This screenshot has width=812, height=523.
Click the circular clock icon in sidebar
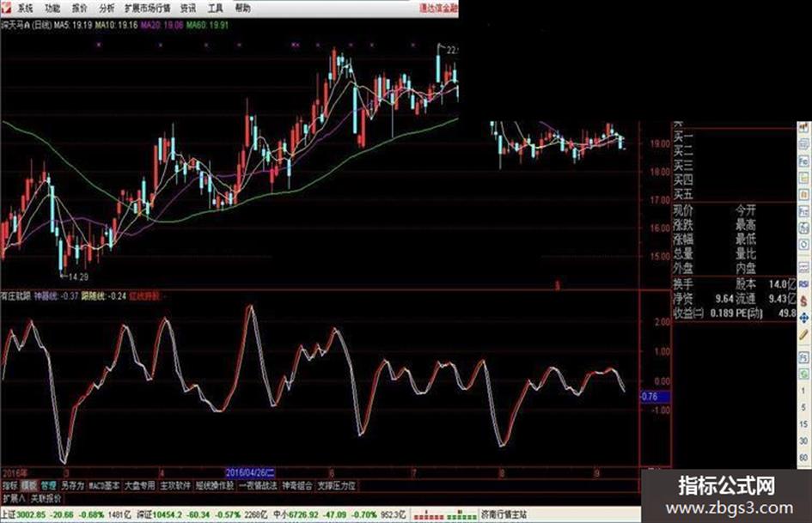click(803, 244)
